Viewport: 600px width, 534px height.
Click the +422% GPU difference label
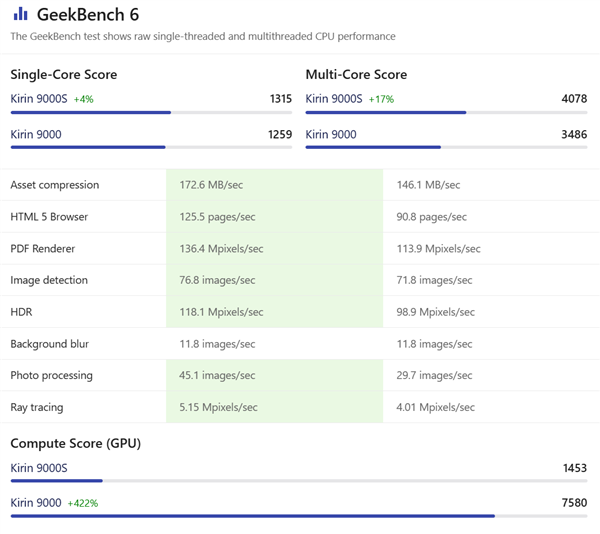pos(83,503)
